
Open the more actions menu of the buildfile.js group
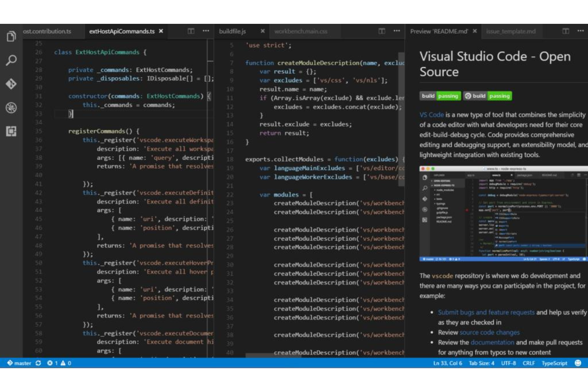coord(396,31)
